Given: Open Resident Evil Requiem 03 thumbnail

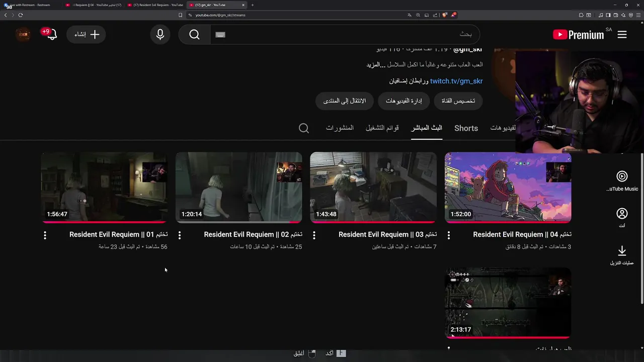Looking at the screenshot, I should coord(373,187).
